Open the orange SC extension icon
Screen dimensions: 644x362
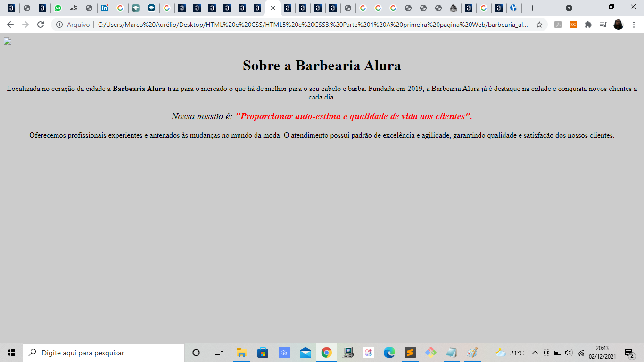coord(573,25)
